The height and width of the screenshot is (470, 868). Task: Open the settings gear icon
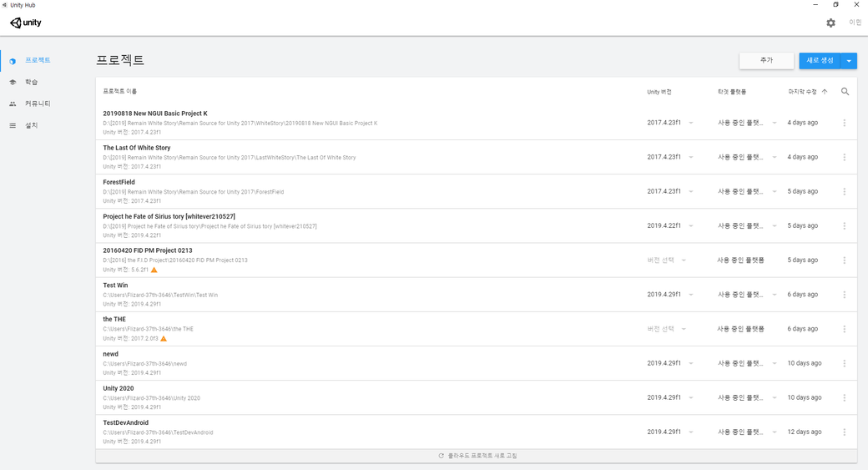pos(830,23)
